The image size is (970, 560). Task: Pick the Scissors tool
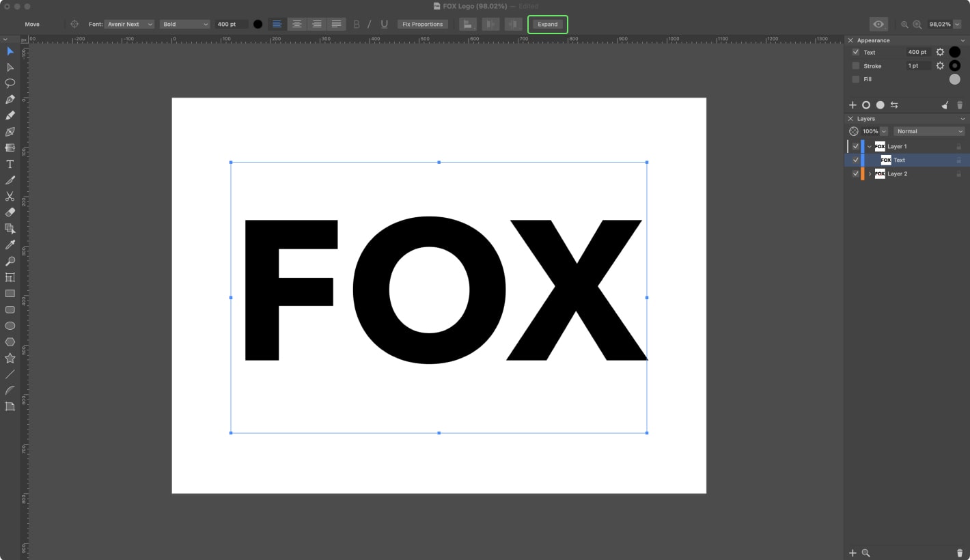[10, 196]
